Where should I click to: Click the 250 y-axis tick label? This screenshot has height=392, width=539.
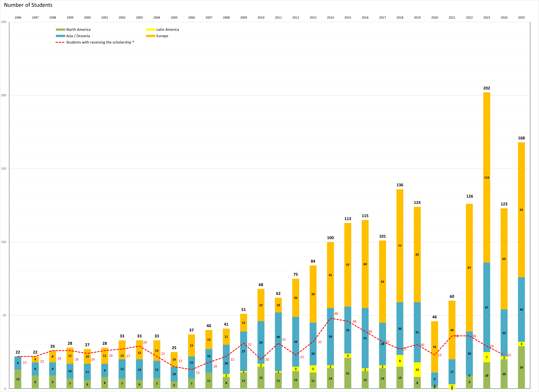(4, 22)
